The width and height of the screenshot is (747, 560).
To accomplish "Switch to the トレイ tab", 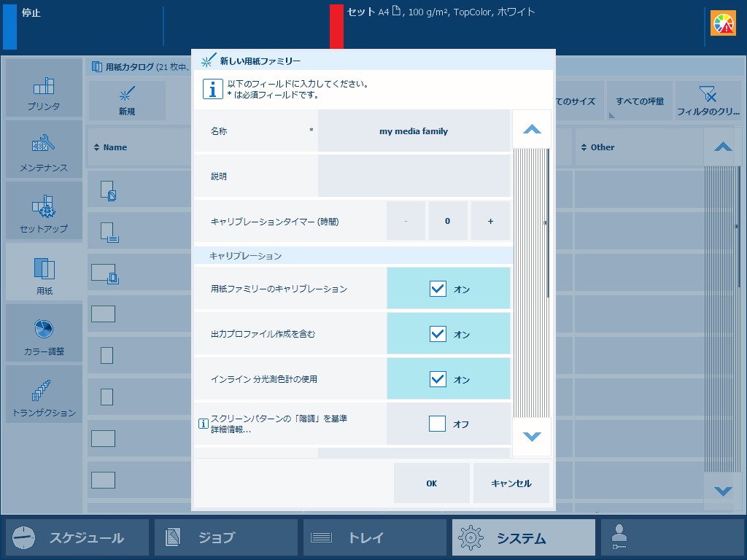I will point(374,537).
